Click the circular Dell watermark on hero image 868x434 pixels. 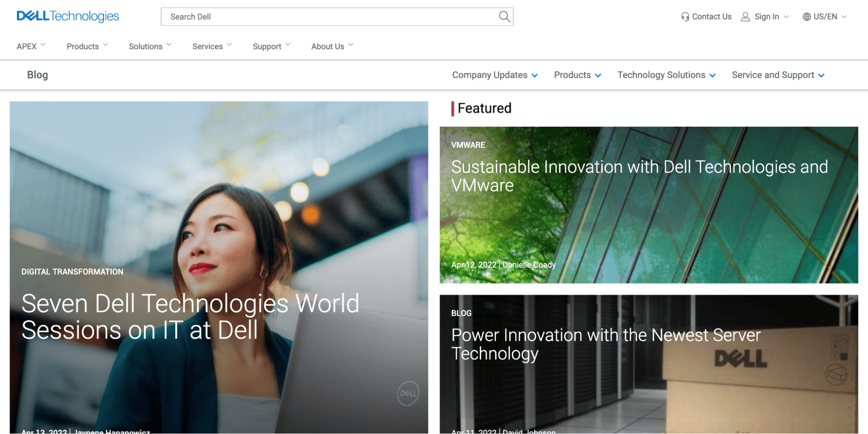pos(408,393)
